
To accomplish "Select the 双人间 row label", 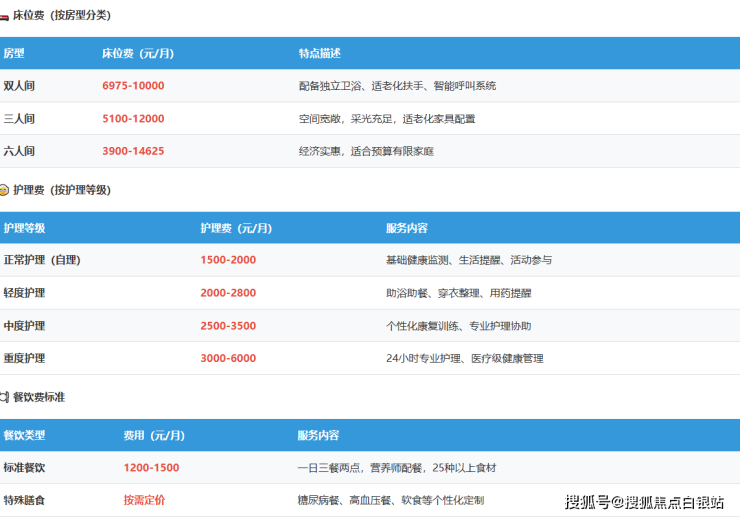I will coord(19,86).
